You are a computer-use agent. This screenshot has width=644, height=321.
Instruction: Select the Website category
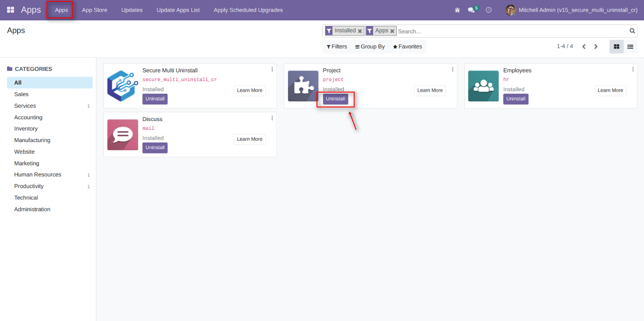click(x=50, y=152)
